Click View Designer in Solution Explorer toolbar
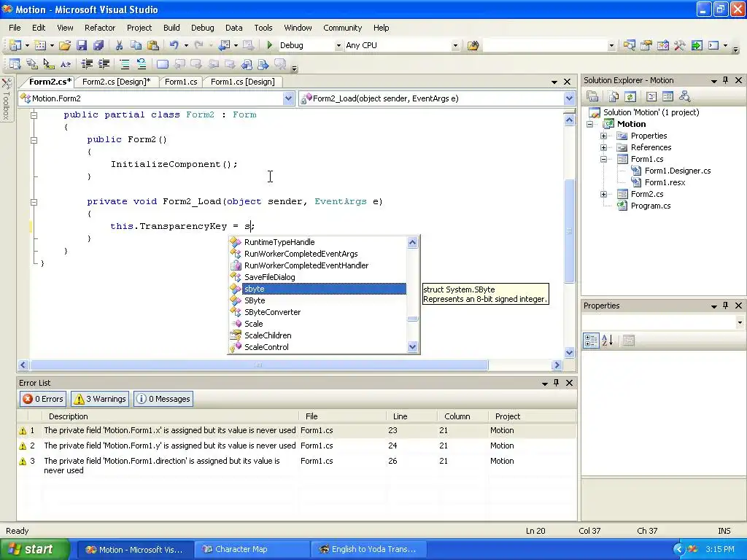Screen dimensions: 747x560 coord(668,97)
